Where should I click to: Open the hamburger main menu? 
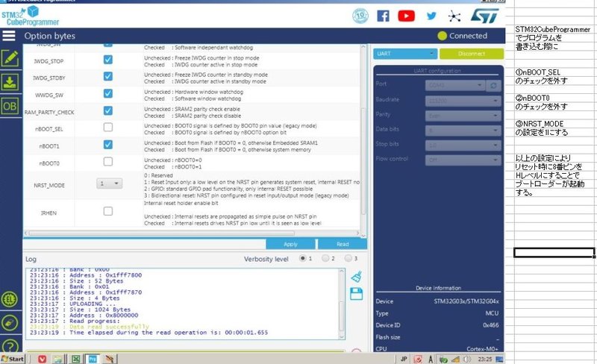[x=9, y=36]
